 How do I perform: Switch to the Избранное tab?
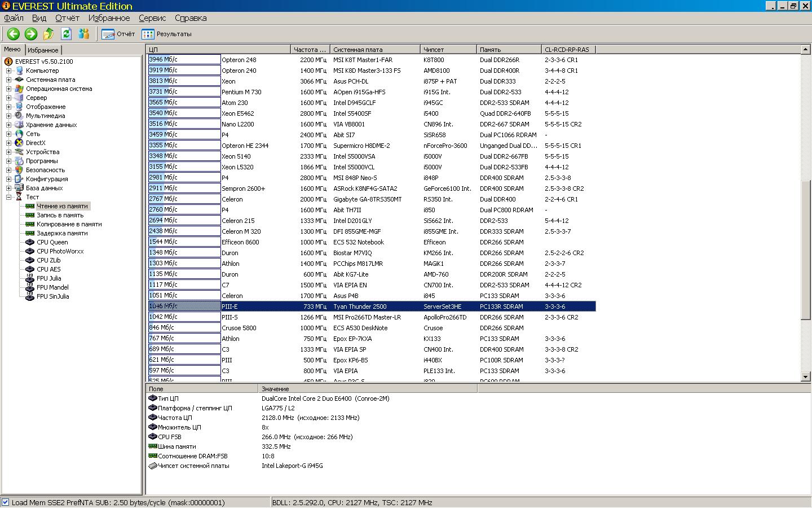coord(43,50)
